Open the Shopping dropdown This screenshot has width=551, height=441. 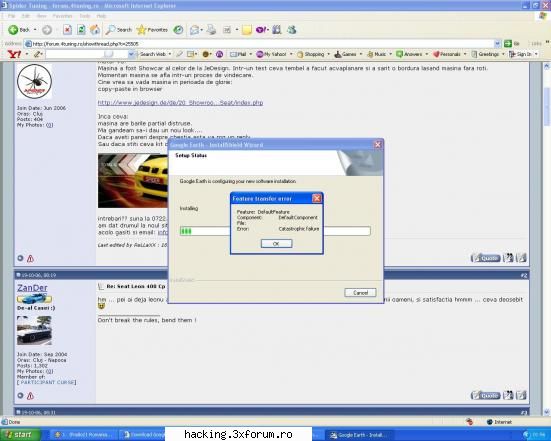(328, 54)
